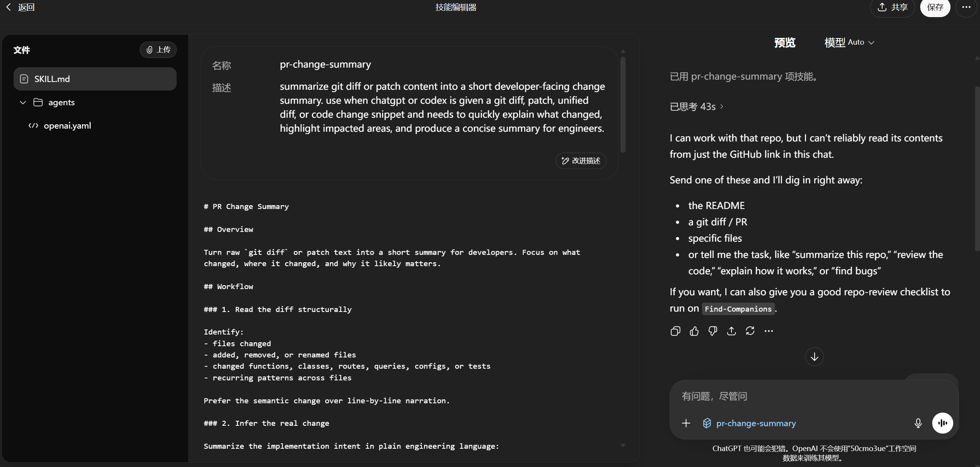Click the 保存 save button
Image resolution: width=980 pixels, height=467 pixels.
[935, 7]
